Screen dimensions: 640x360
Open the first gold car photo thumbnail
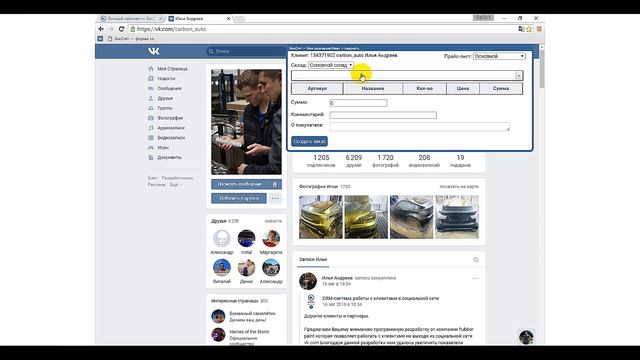pyautogui.click(x=320, y=217)
